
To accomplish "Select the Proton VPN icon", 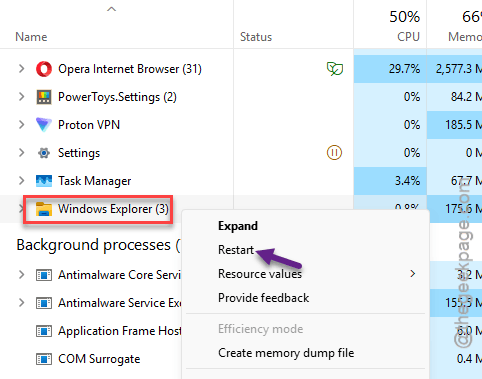I will coord(44,125).
